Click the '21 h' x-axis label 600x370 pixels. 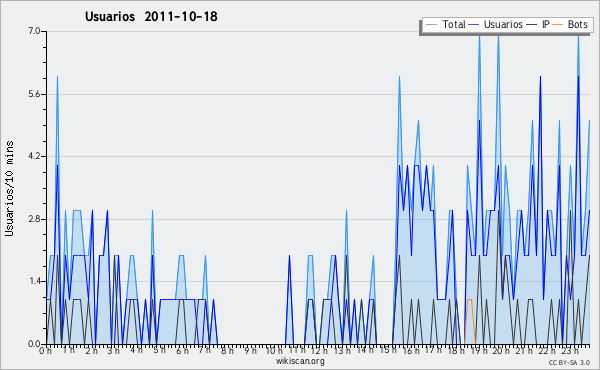524,350
